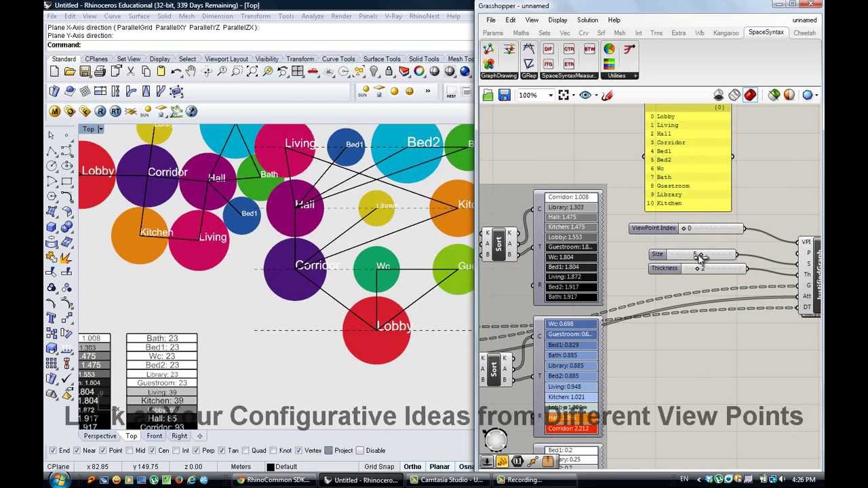This screenshot has height=488, width=868.
Task: Click the Print icon in Rhino's toolbar
Action: (100, 71)
